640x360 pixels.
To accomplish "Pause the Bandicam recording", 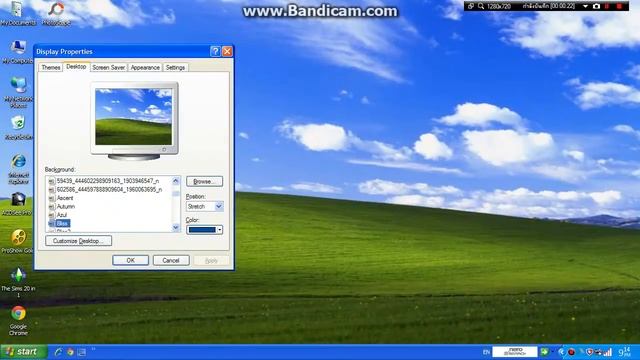I will [607, 6].
